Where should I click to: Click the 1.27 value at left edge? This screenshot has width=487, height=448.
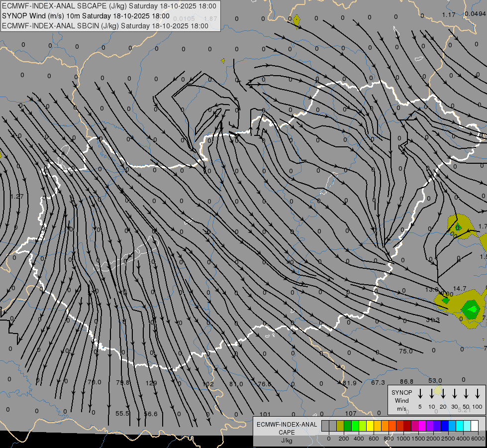(17, 196)
